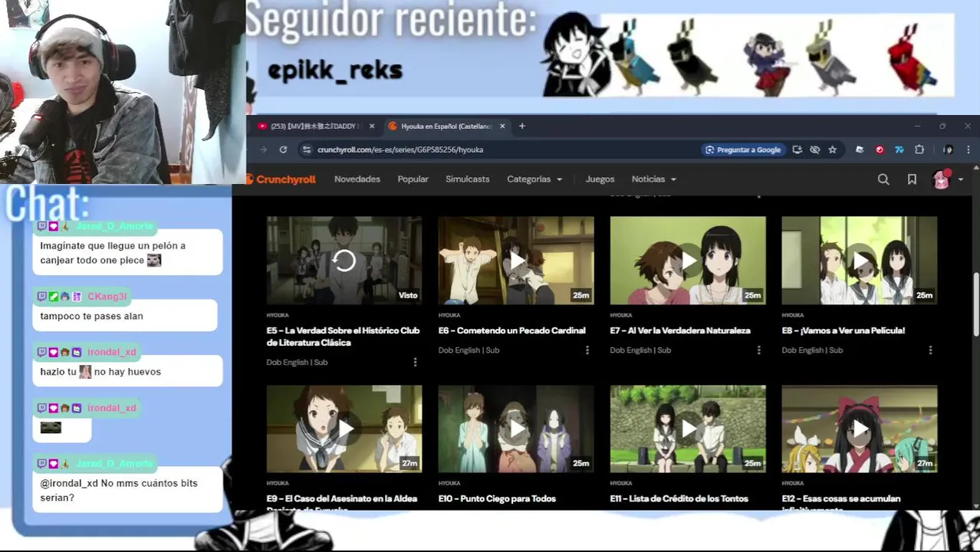Expand the Categorías dropdown
Screen dimensions: 980x552
(534, 179)
